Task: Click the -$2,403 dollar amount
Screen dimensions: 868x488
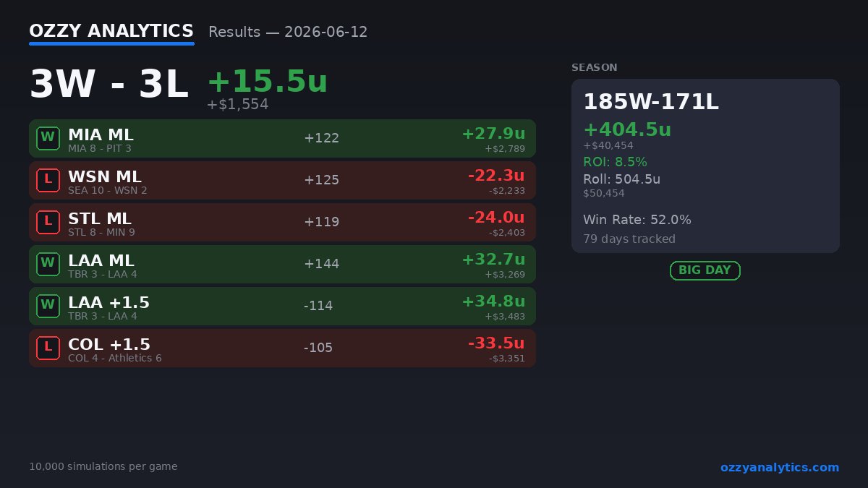Action: [x=506, y=233]
